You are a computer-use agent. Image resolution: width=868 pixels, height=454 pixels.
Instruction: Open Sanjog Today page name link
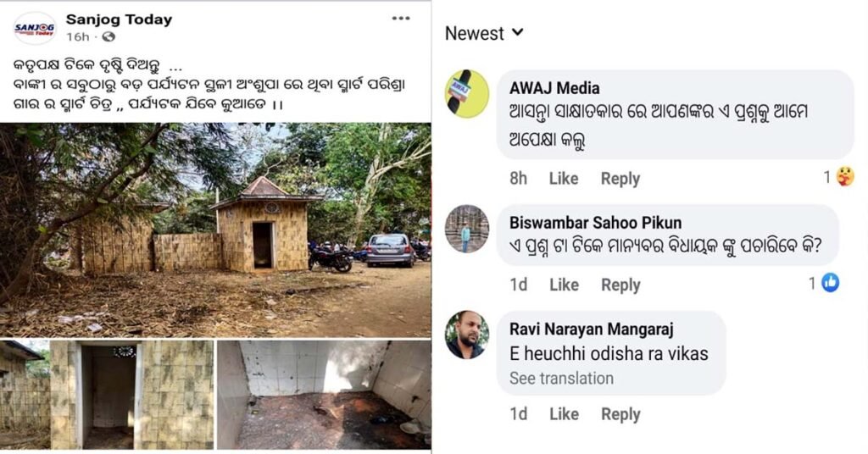click(x=119, y=19)
